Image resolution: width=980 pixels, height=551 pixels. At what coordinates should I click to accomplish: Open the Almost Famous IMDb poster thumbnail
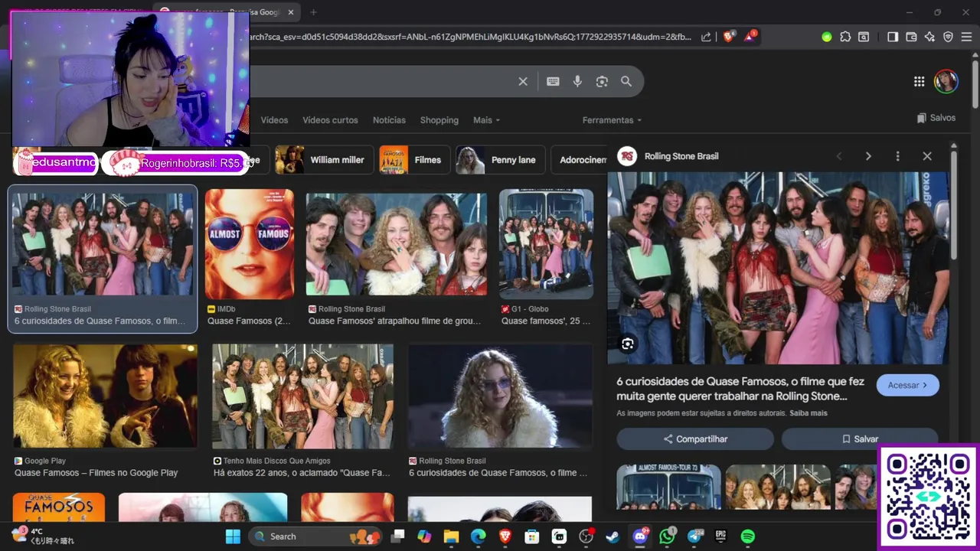(x=250, y=244)
